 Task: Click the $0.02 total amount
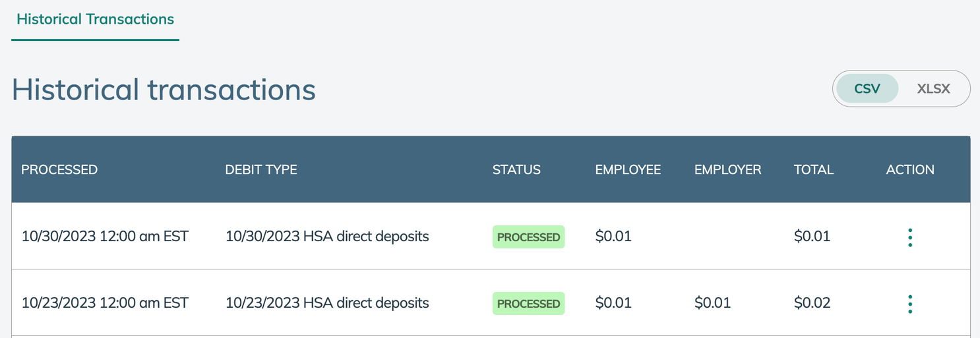click(x=812, y=302)
